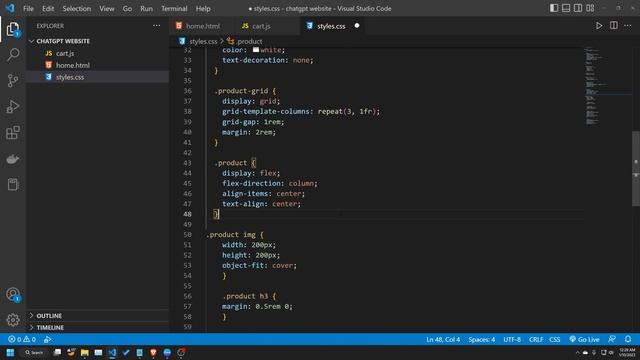This screenshot has height=360, width=640.
Task: Click the editor minimap
Action: click(x=607, y=86)
